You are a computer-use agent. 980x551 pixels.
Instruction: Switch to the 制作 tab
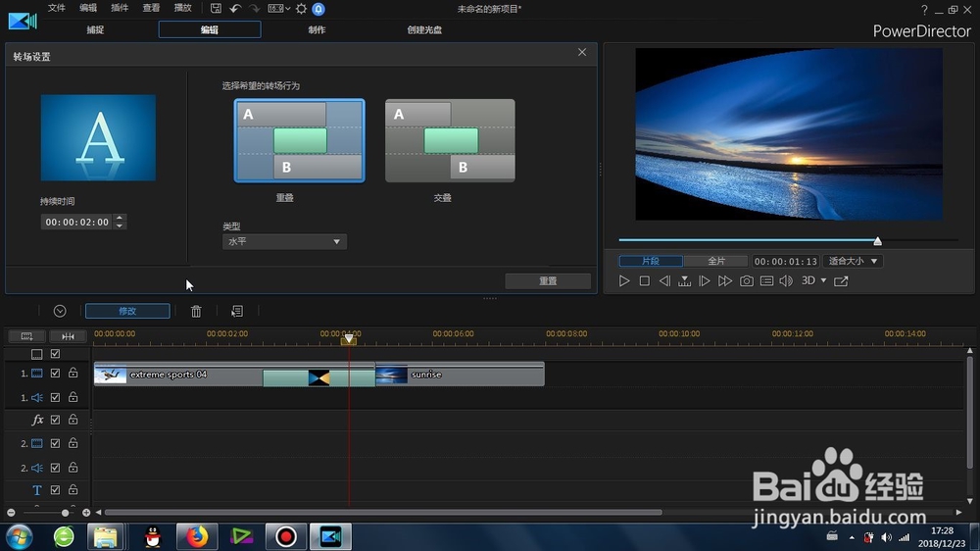coord(317,29)
